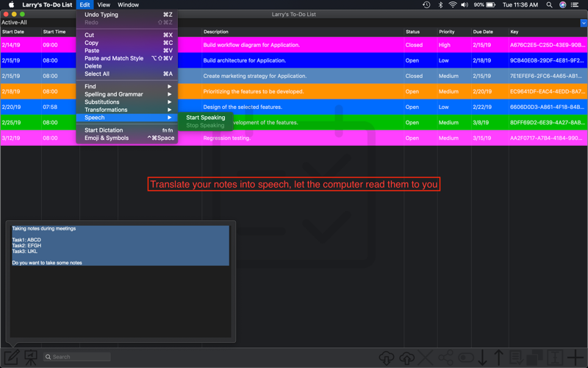The height and width of the screenshot is (368, 588).
Task: Click Closed status in Build workflow row
Action: 414,45
